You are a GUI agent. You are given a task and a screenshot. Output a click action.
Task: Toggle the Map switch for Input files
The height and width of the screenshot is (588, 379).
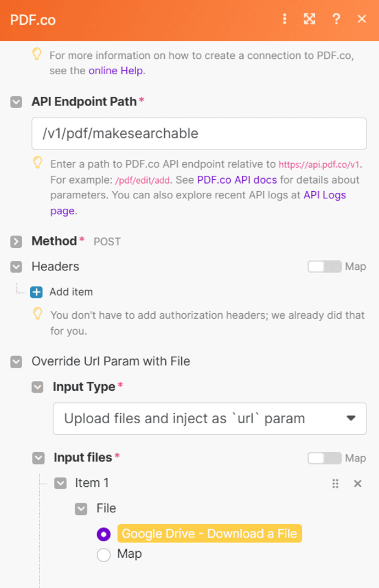(325, 458)
